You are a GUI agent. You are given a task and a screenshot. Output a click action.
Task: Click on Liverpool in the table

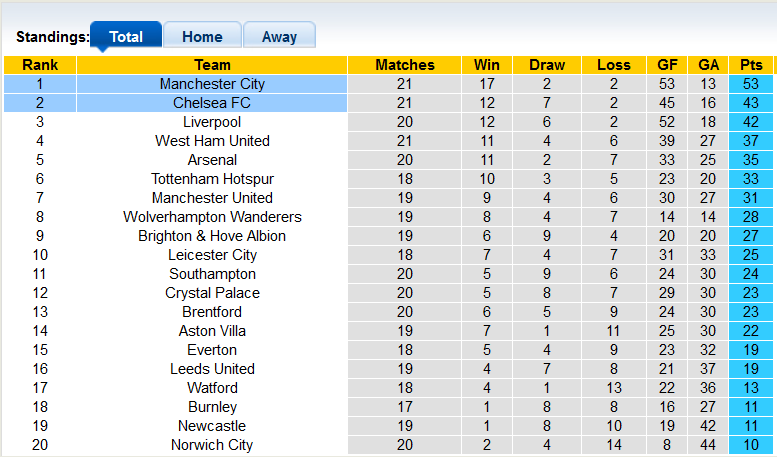coord(212,122)
